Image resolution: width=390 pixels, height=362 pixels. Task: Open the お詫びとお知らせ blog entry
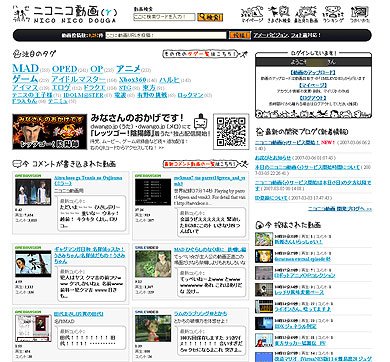click(273, 158)
